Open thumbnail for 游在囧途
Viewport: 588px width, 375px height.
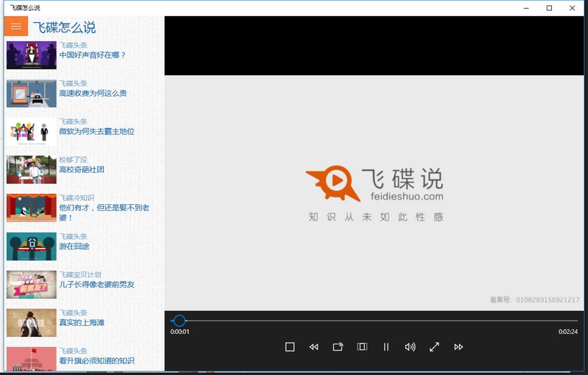[31, 246]
